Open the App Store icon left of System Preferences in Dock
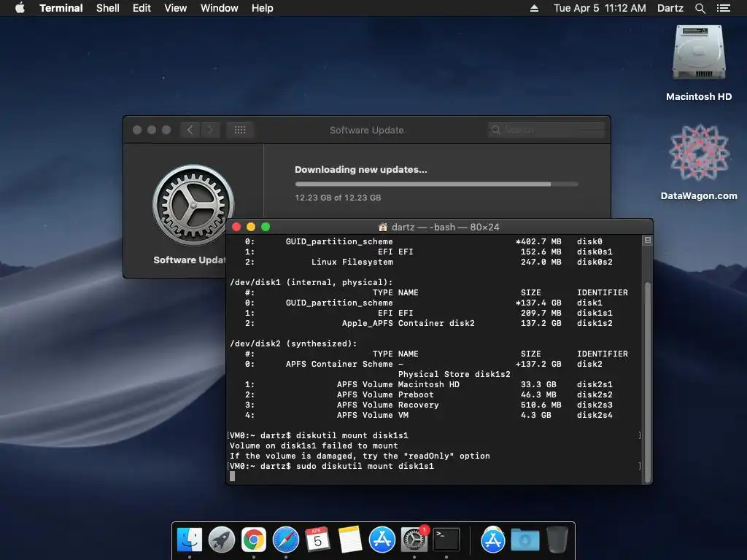This screenshot has width=747, height=560. [x=382, y=540]
